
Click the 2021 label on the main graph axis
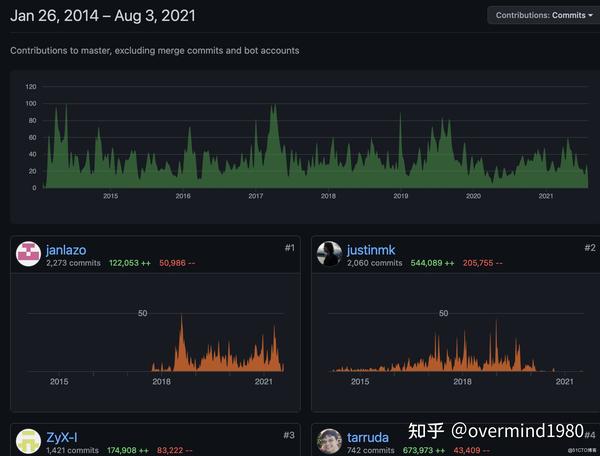546,196
